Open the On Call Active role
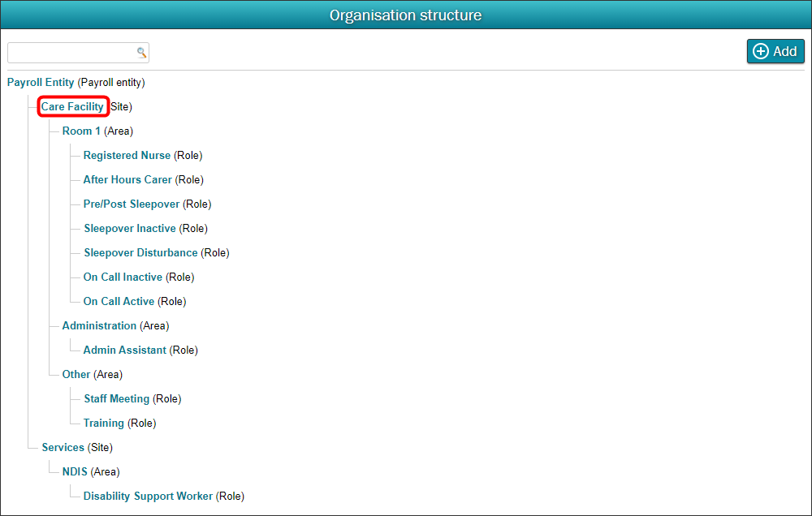 pos(119,301)
